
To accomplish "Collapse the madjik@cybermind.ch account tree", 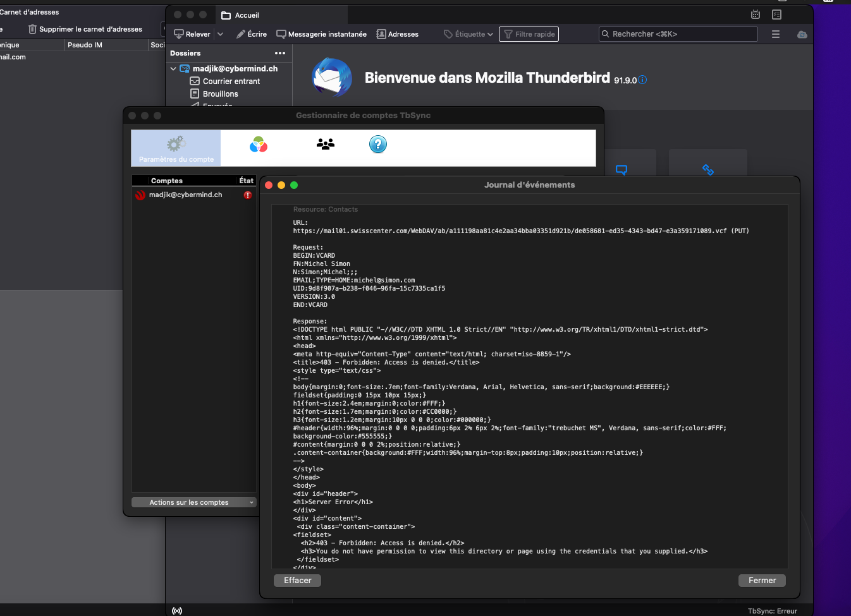I will point(173,69).
